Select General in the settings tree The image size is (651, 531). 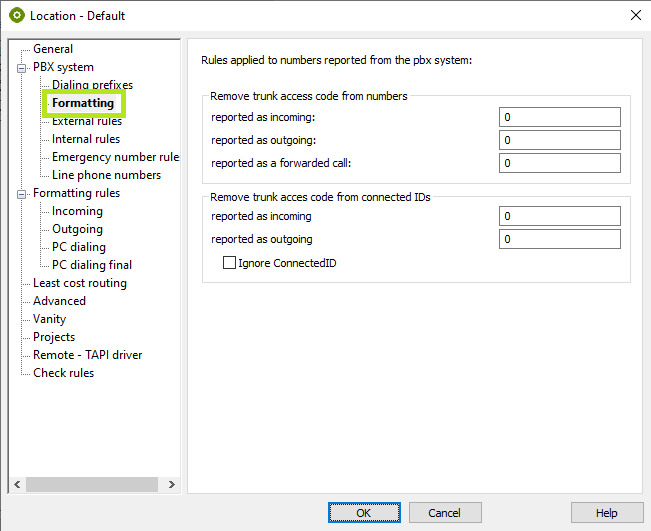[x=52, y=49]
